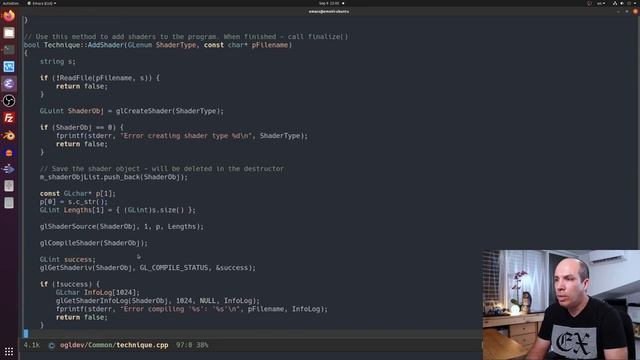Click on ReadFile in the if condition
The width and height of the screenshot is (640, 360).
76,78
